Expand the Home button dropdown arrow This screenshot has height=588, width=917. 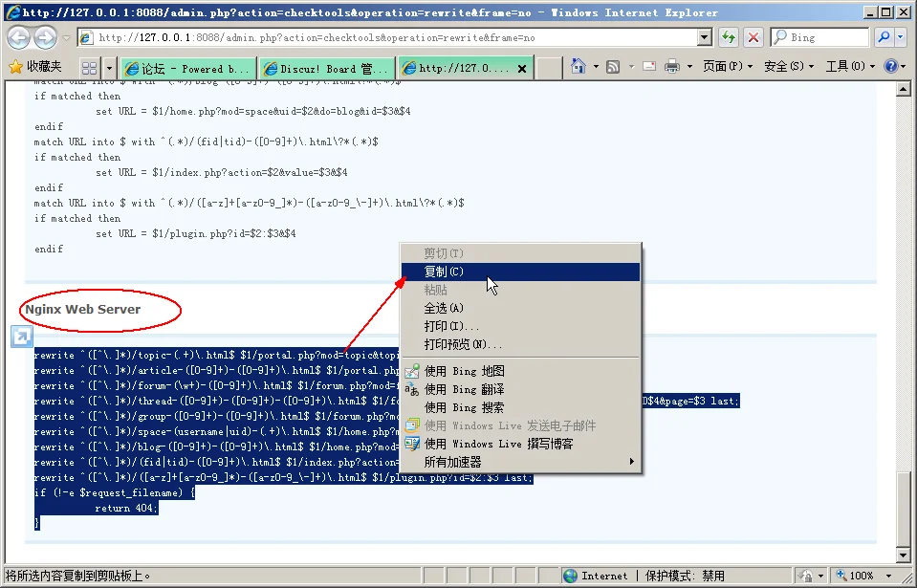pyautogui.click(x=596, y=67)
